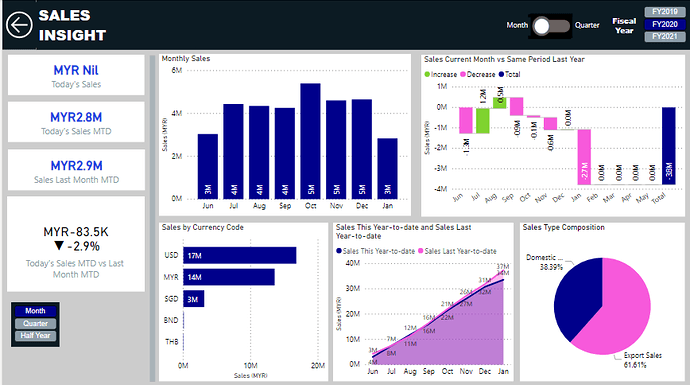The image size is (690, 385).
Task: Click Sales Last Year-to-date legend marker
Action: tap(421, 251)
